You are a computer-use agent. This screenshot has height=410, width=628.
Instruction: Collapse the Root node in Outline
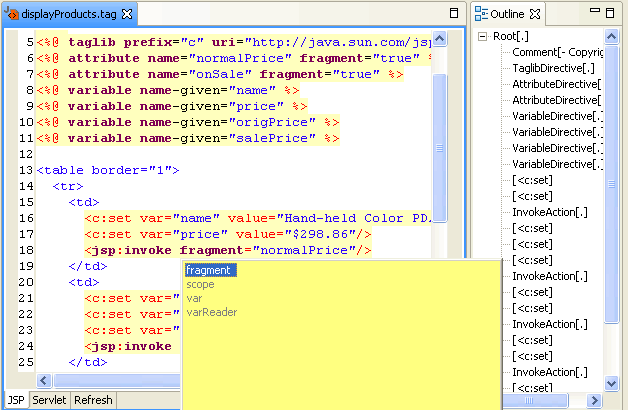coord(482,36)
